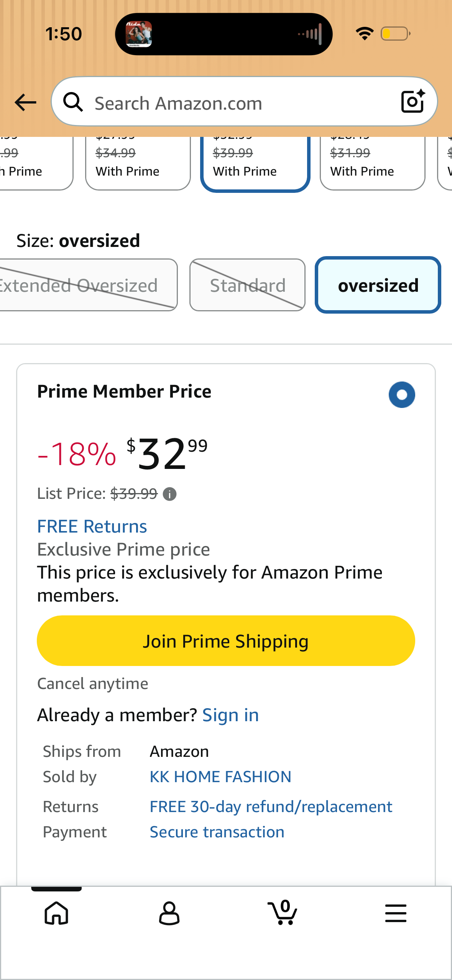Tap the search magnifier icon
452x980 pixels.
[x=73, y=102]
